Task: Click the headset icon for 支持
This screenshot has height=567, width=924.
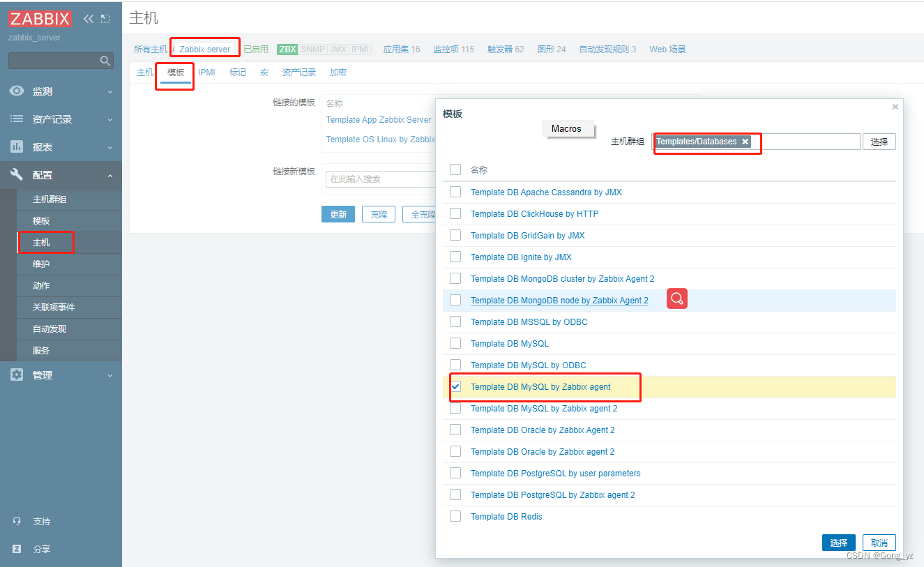Action: click(17, 522)
